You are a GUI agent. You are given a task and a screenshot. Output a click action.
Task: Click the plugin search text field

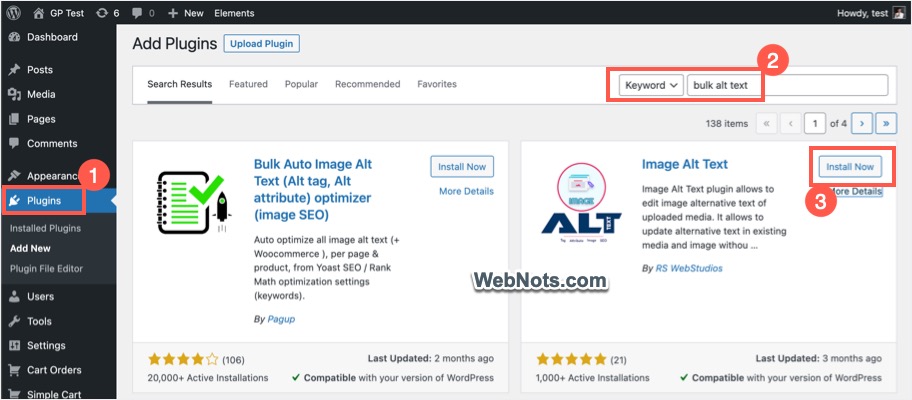[787, 85]
